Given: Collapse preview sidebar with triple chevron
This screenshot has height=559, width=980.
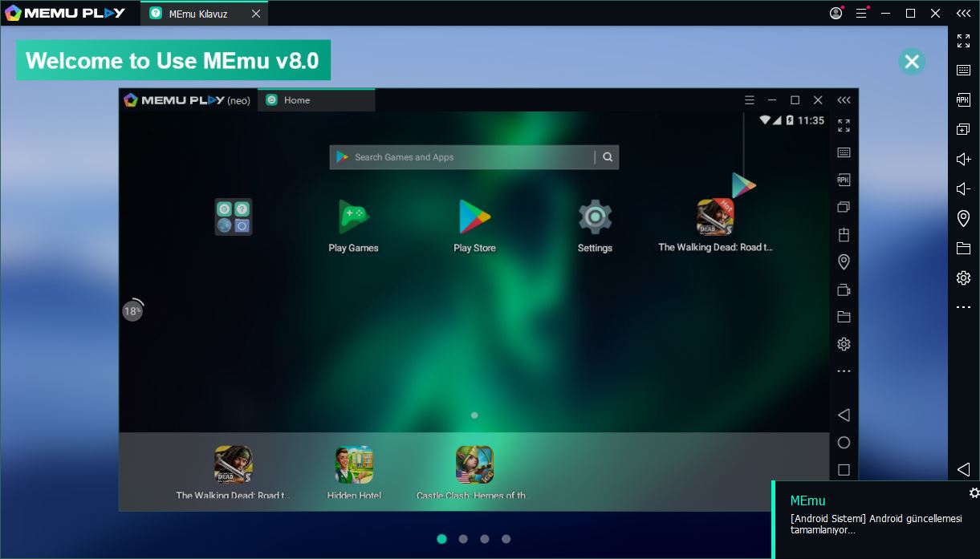Looking at the screenshot, I should 844,100.
